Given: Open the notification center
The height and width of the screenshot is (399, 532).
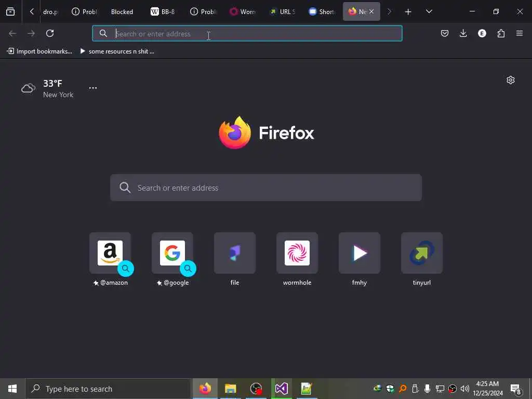Looking at the screenshot, I should pyautogui.click(x=516, y=389).
